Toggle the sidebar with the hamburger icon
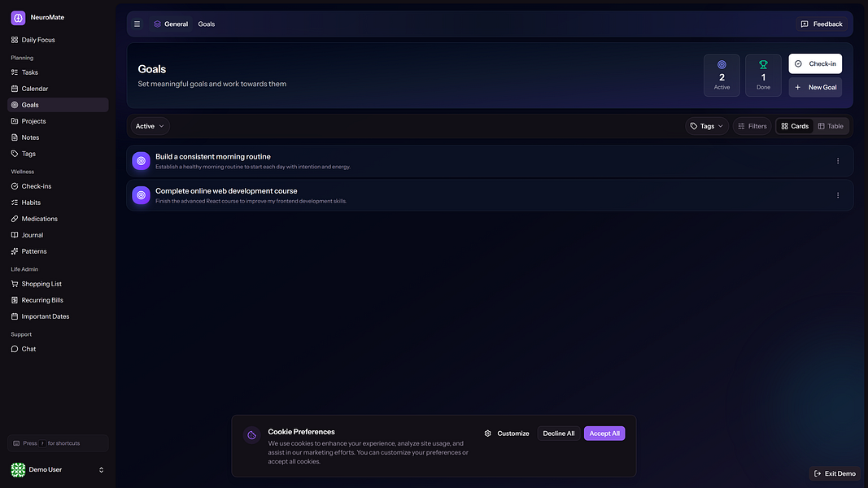 pos(137,24)
